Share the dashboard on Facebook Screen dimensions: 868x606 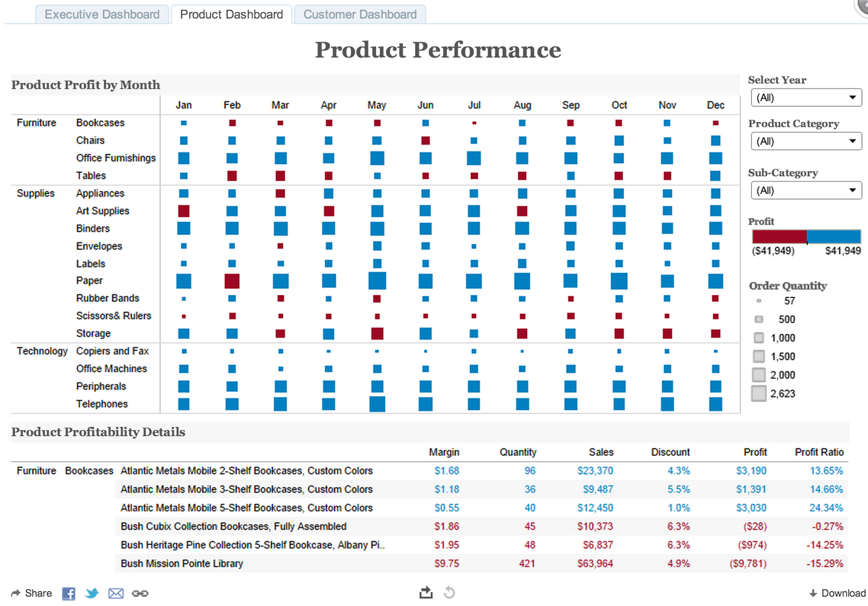pyautogui.click(x=68, y=594)
